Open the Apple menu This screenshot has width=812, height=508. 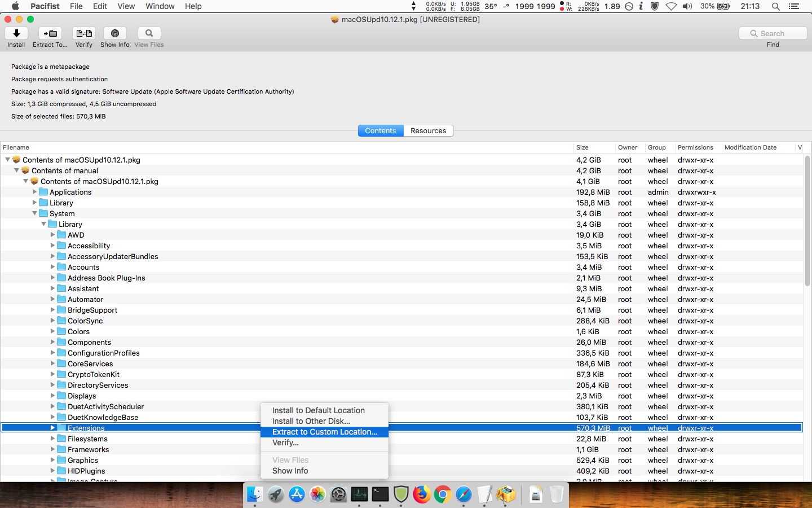(15, 6)
